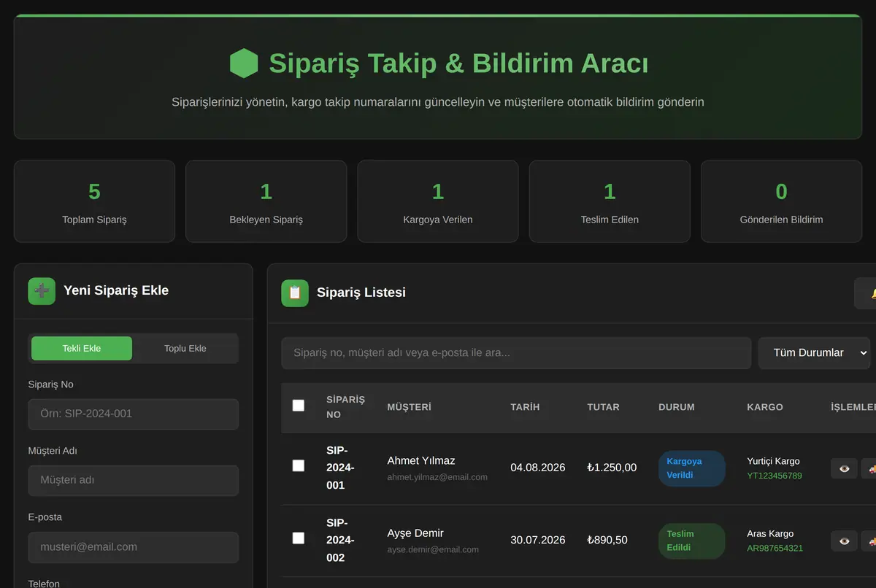Click tracking number AR987654321
The image size is (876, 588).
point(775,548)
